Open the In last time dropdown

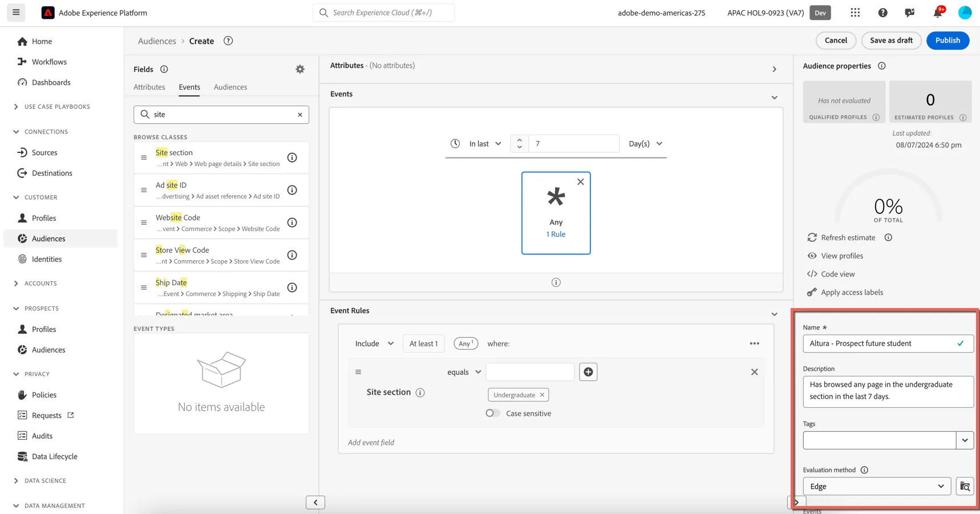coord(485,144)
